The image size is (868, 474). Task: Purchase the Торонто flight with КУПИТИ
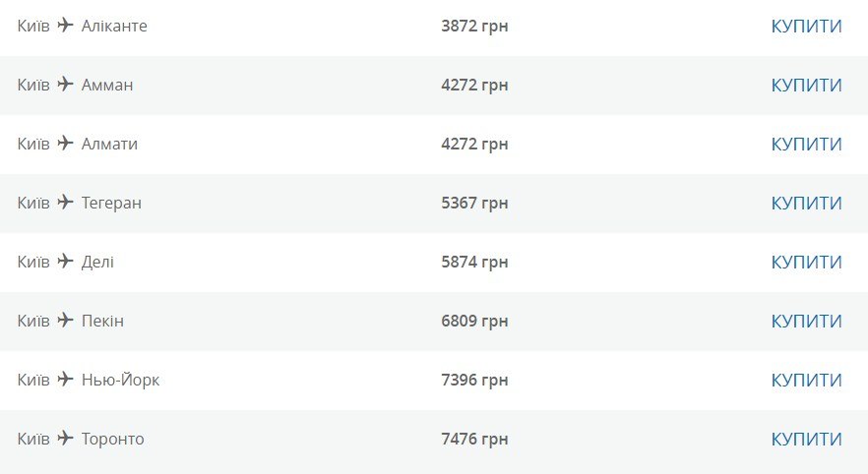pos(807,440)
